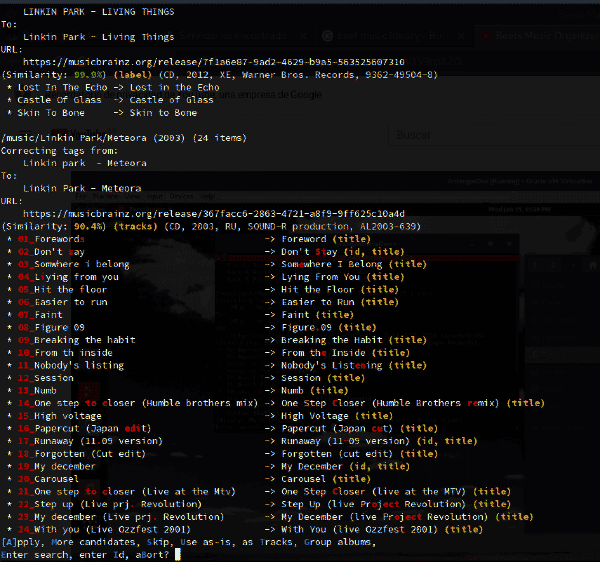
Task: Click '24_With you (Live Ozzfest 2001)' entry
Action: coord(104,529)
